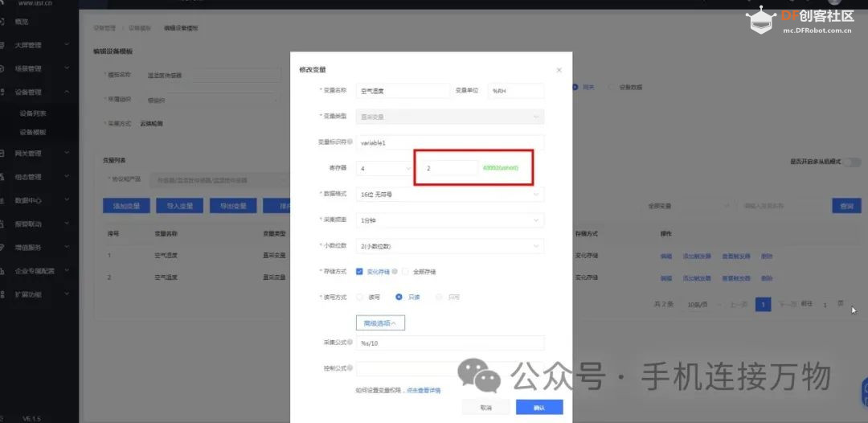
Task: Click the help icon beside 变量标识符
Action: pyautogui.click(x=350, y=142)
